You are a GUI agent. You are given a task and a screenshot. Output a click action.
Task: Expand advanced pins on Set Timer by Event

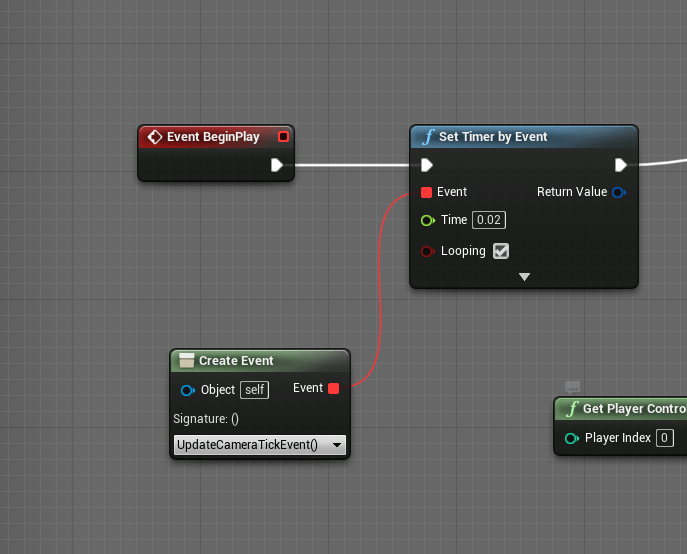coord(524,277)
